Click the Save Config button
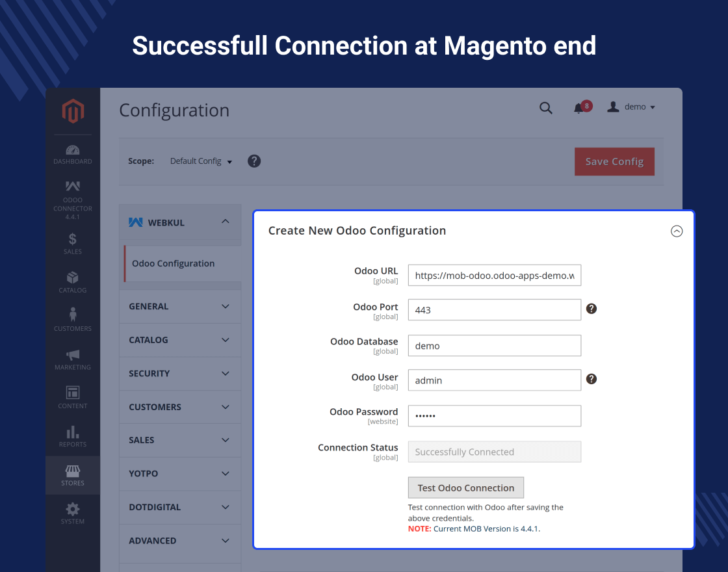This screenshot has width=728, height=572. click(614, 162)
